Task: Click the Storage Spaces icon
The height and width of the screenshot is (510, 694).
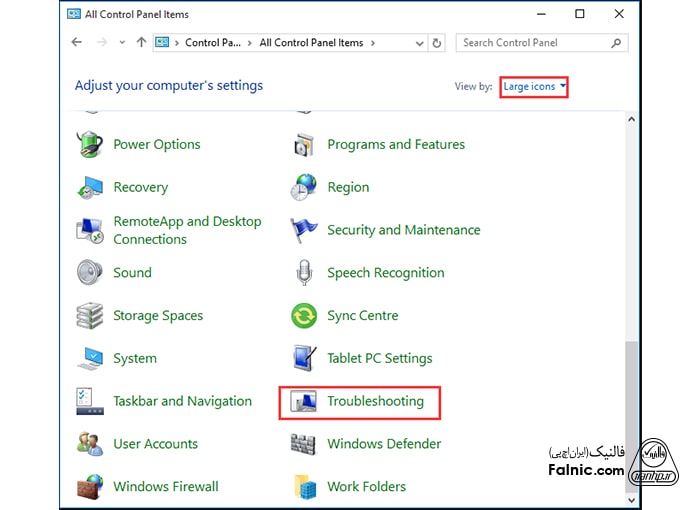Action: tap(90, 316)
